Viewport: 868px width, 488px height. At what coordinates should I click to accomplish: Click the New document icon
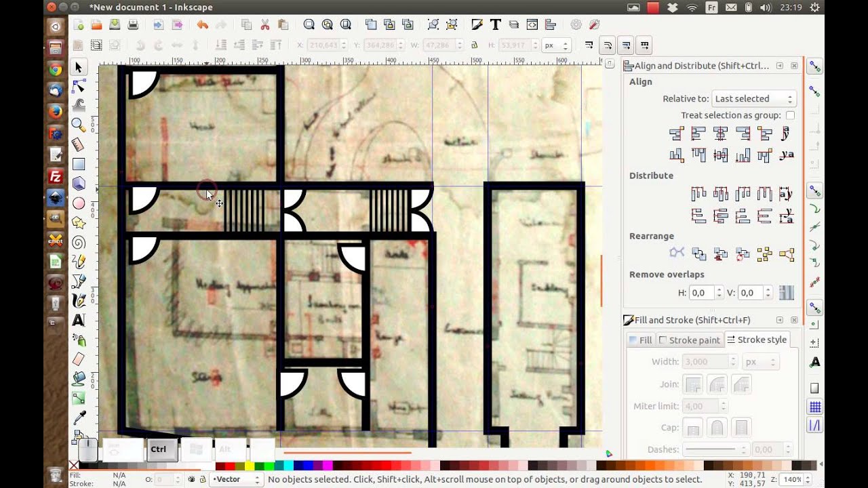79,25
